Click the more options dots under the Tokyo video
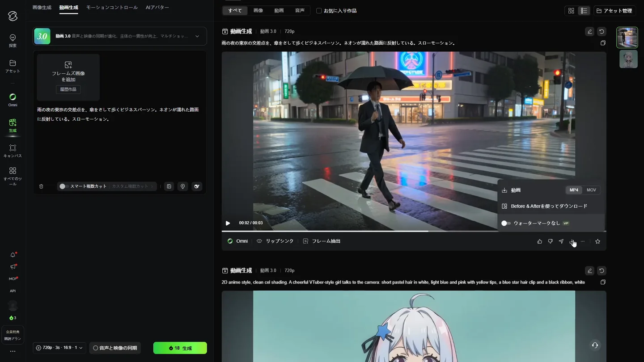Viewport: 644px width, 362px height. tap(583, 241)
